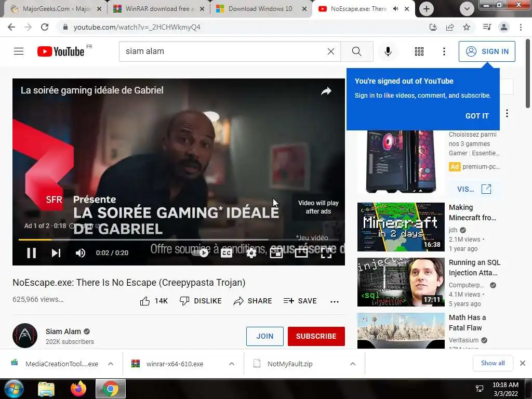
Task: Click the JOIN membership button
Action: click(264, 336)
